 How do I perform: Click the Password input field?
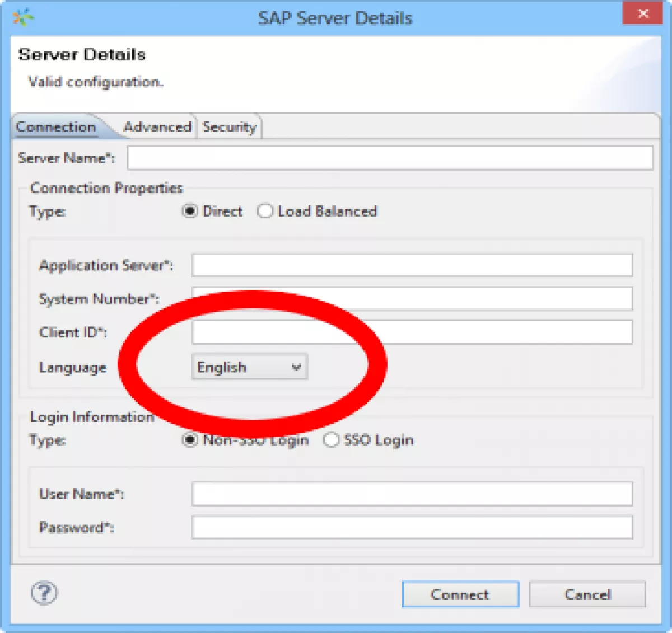(x=412, y=527)
